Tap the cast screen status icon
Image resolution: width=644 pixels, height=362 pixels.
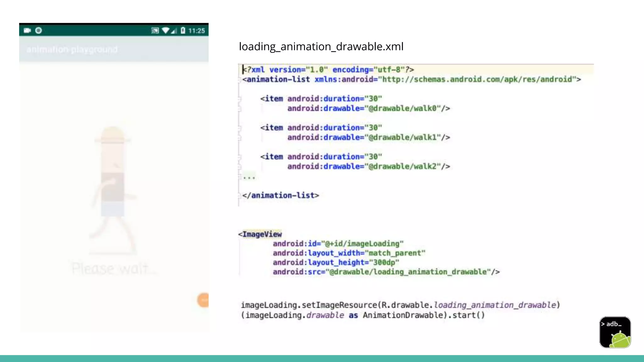(155, 30)
